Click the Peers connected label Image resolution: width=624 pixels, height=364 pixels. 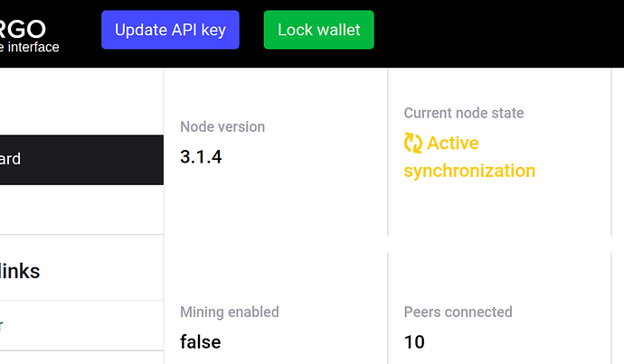tap(458, 312)
